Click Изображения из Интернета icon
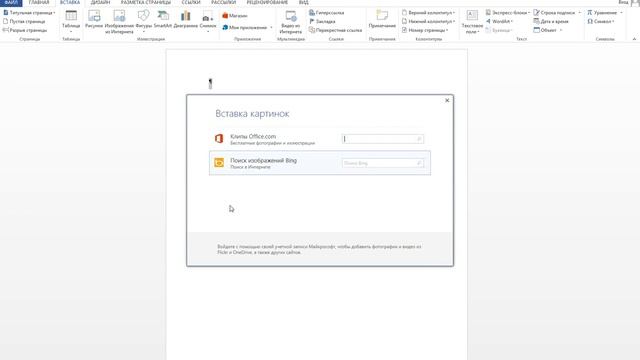This screenshot has height=360, width=640. click(x=119, y=21)
